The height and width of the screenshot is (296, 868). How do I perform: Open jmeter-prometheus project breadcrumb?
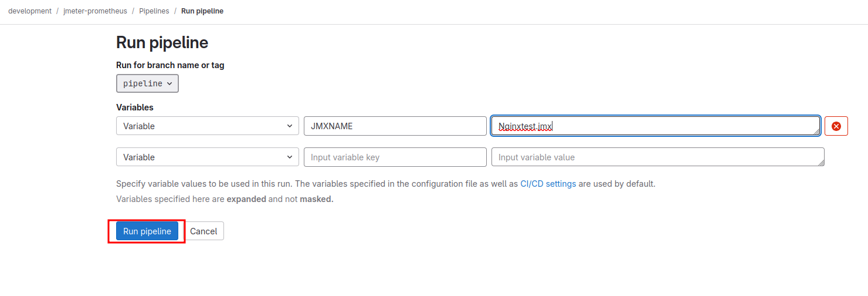point(95,11)
